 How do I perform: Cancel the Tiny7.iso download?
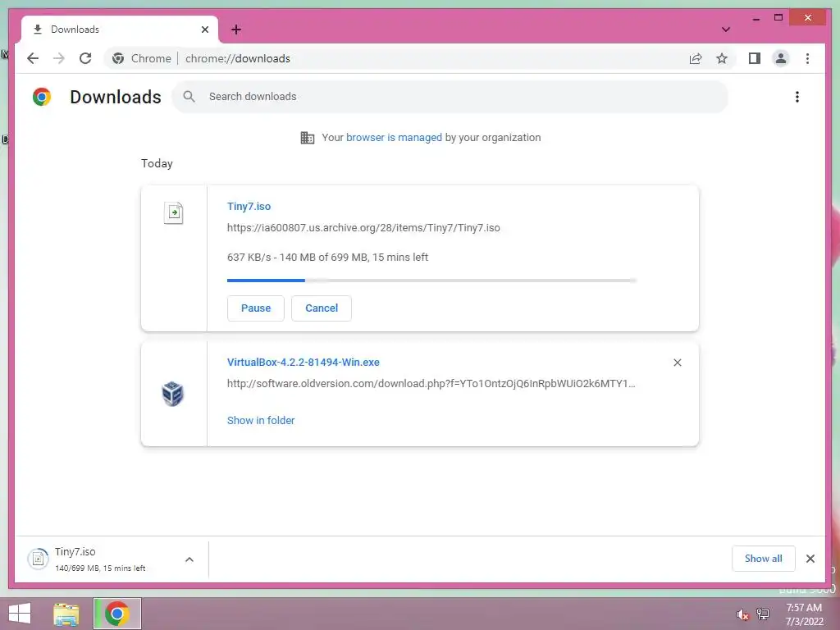pos(322,308)
